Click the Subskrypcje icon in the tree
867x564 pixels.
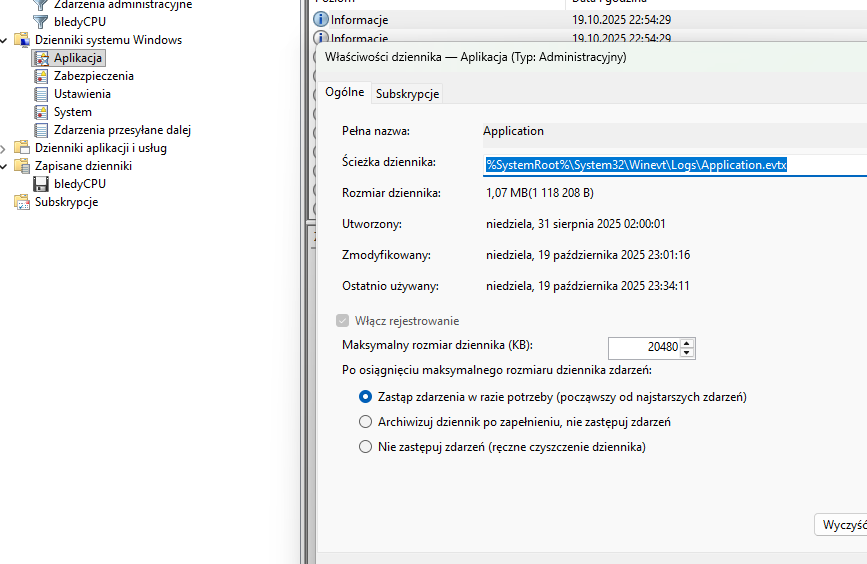click(22, 202)
